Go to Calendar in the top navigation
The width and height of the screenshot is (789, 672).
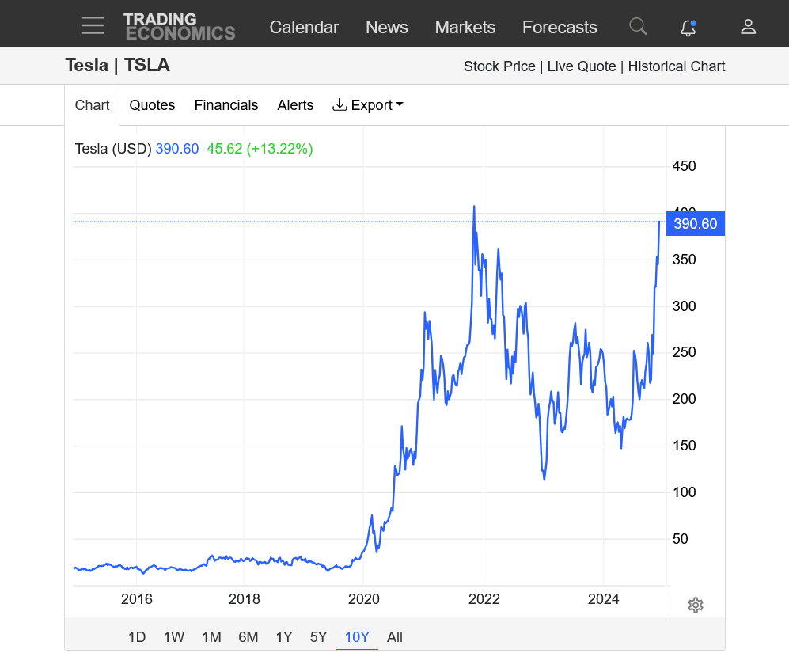pos(304,27)
